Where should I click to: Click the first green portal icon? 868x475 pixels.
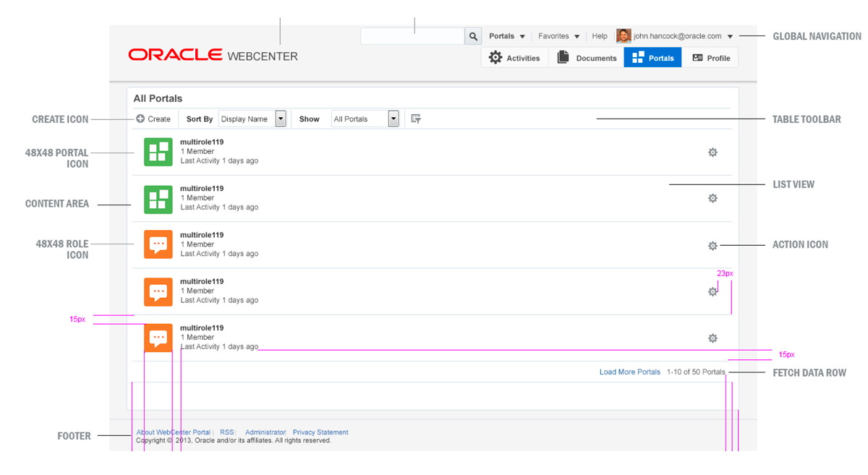pos(158,152)
